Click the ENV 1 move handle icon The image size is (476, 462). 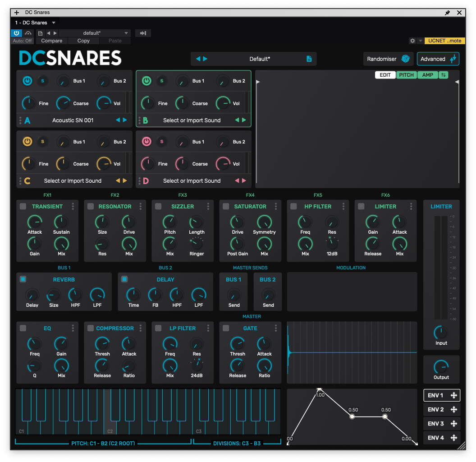[454, 395]
